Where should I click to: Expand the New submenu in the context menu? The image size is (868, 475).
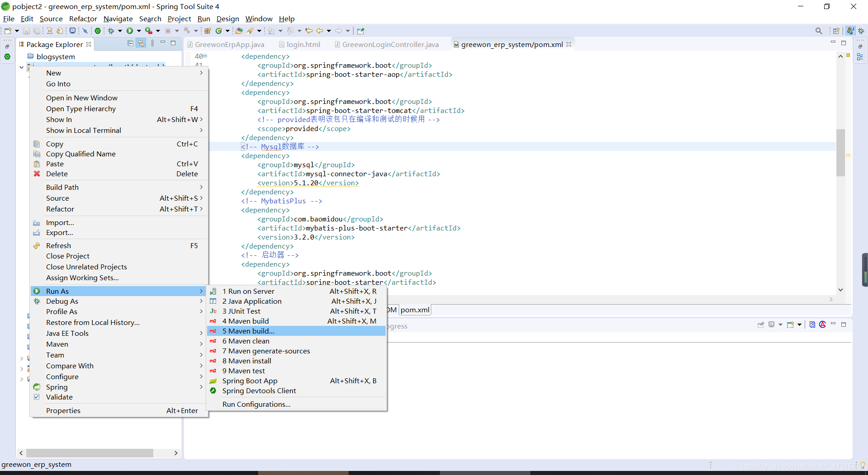click(x=53, y=73)
